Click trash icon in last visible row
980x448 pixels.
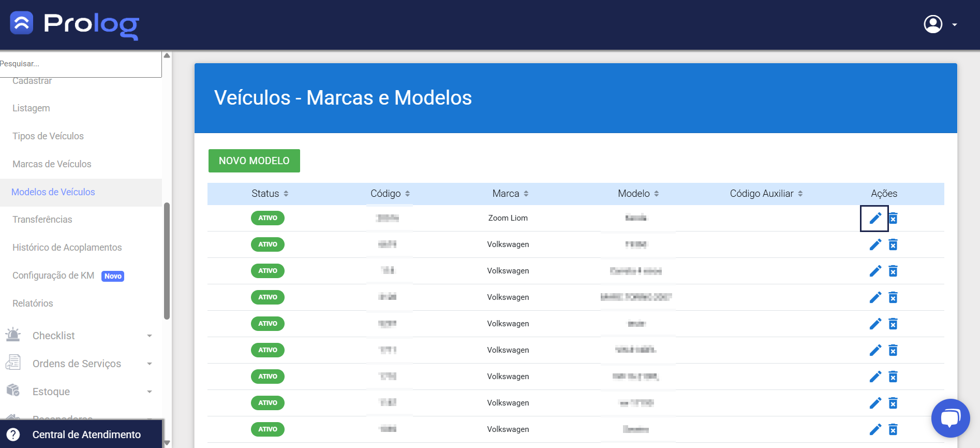pos(893,429)
